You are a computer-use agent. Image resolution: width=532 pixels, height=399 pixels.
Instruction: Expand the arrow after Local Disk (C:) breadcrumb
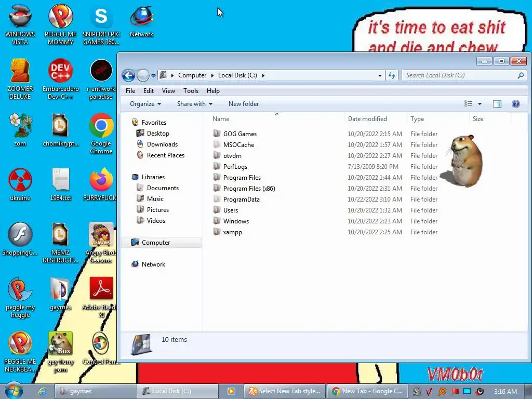[263, 75]
